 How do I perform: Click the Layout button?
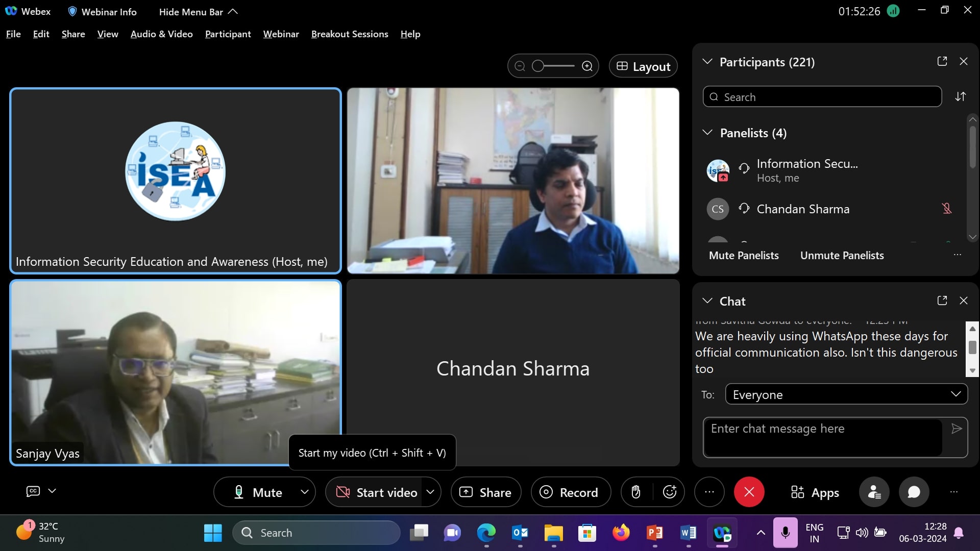click(x=643, y=66)
